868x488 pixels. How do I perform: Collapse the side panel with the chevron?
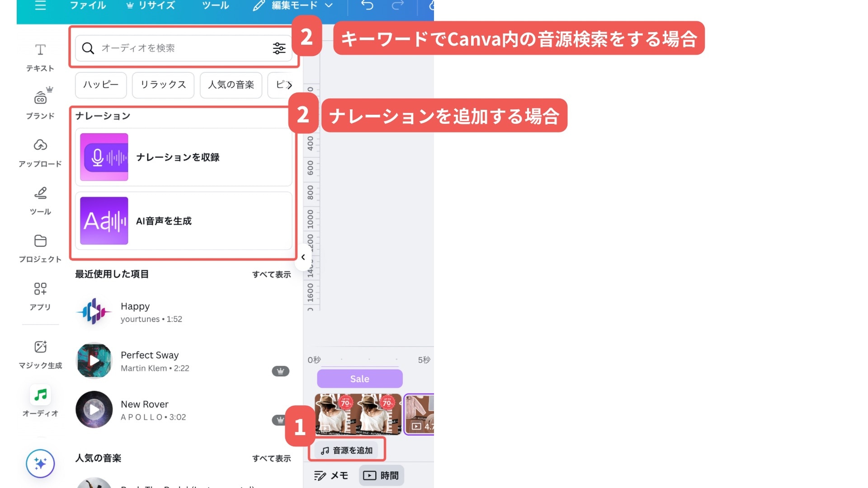(303, 257)
